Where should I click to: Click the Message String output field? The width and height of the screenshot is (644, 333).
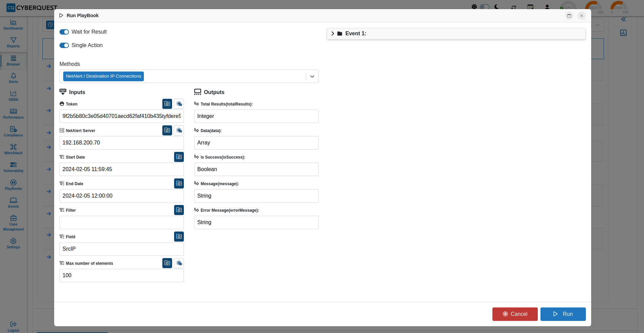pyautogui.click(x=256, y=196)
